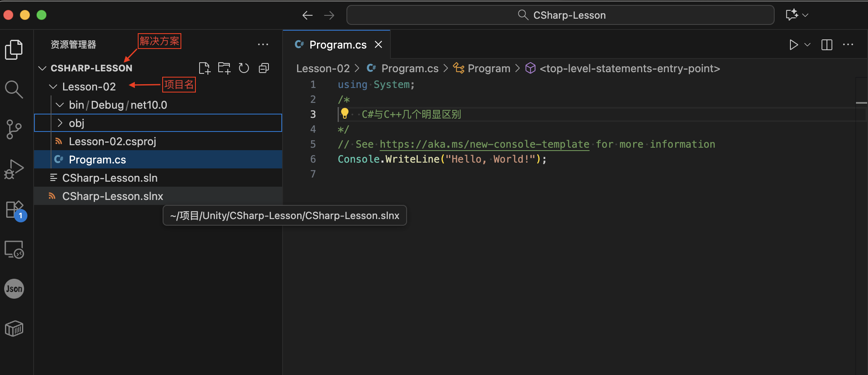The image size is (868, 375).
Task: Click the New File icon in explorer
Action: click(x=205, y=68)
